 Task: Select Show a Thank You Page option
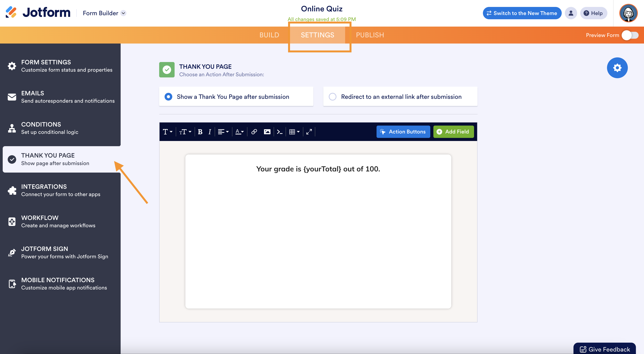pyautogui.click(x=168, y=97)
